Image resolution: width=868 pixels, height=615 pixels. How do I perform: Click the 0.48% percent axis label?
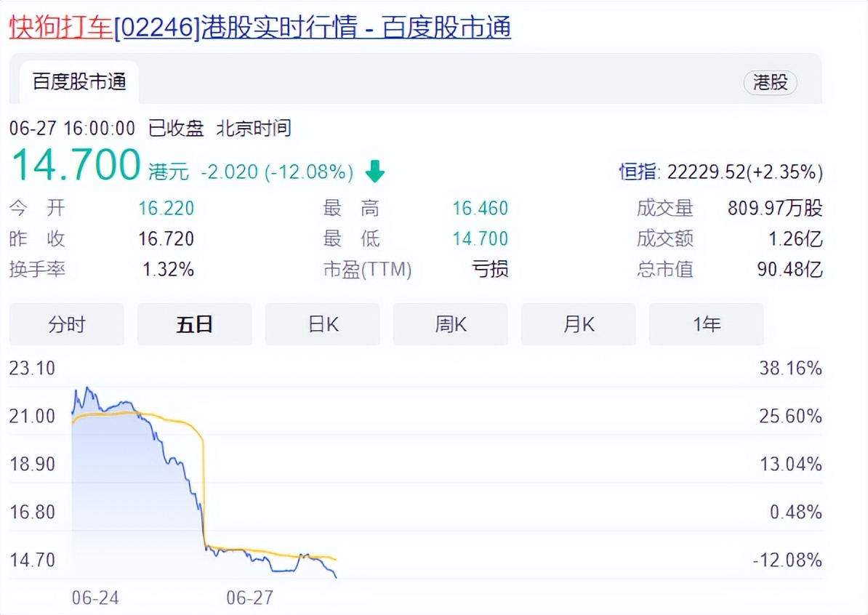[796, 512]
